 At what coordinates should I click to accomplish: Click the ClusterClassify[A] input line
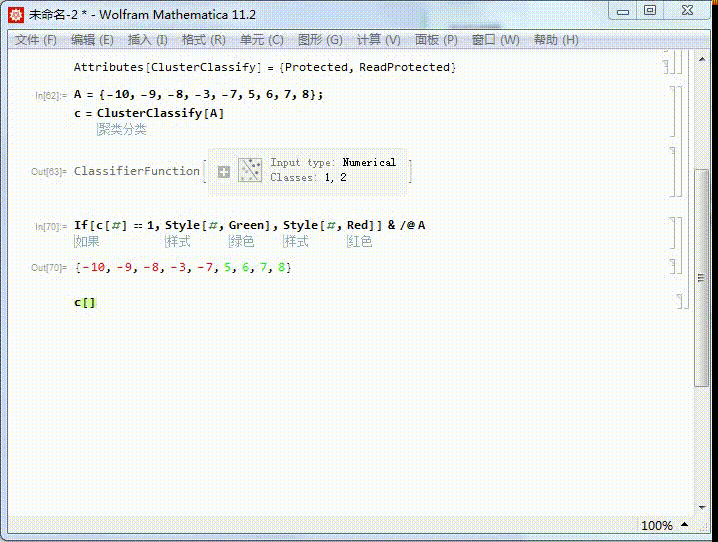[x=149, y=113]
